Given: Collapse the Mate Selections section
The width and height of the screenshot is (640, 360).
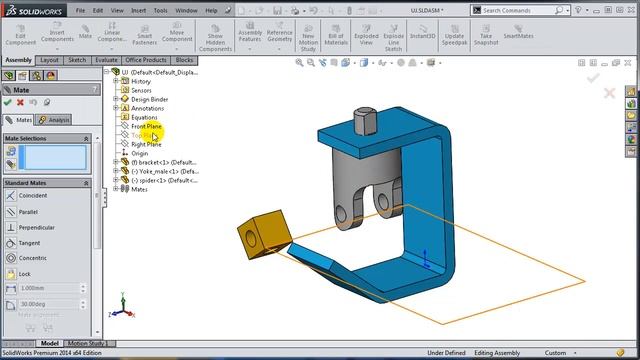Looking at the screenshot, I should pos(86,139).
